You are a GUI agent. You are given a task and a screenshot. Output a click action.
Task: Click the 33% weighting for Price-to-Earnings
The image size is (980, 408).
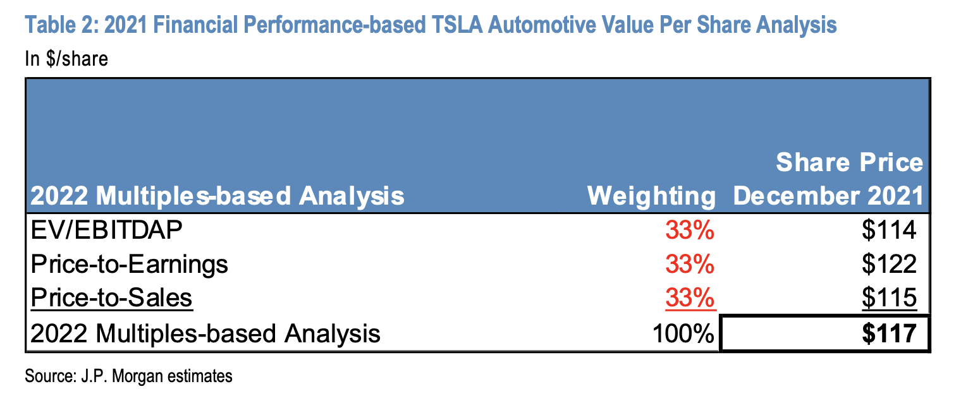[689, 264]
